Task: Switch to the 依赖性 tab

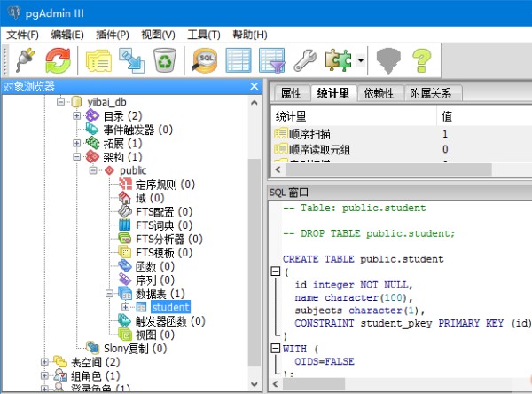Action: 379,93
